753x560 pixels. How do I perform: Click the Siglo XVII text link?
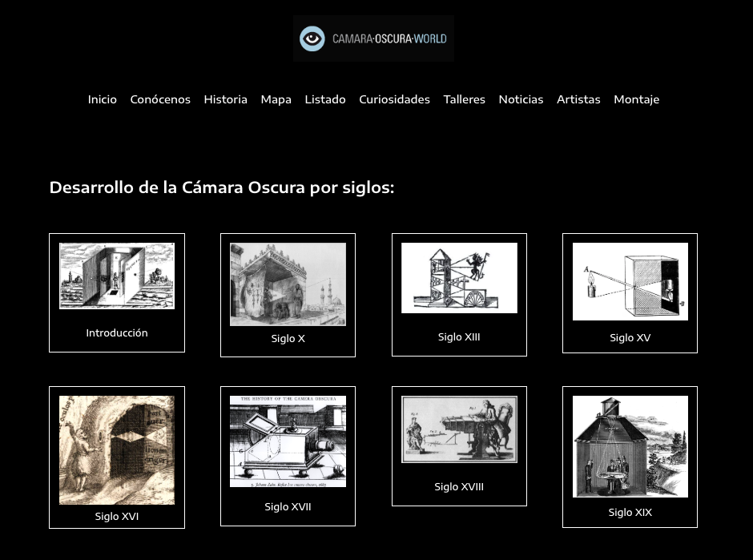tap(288, 506)
